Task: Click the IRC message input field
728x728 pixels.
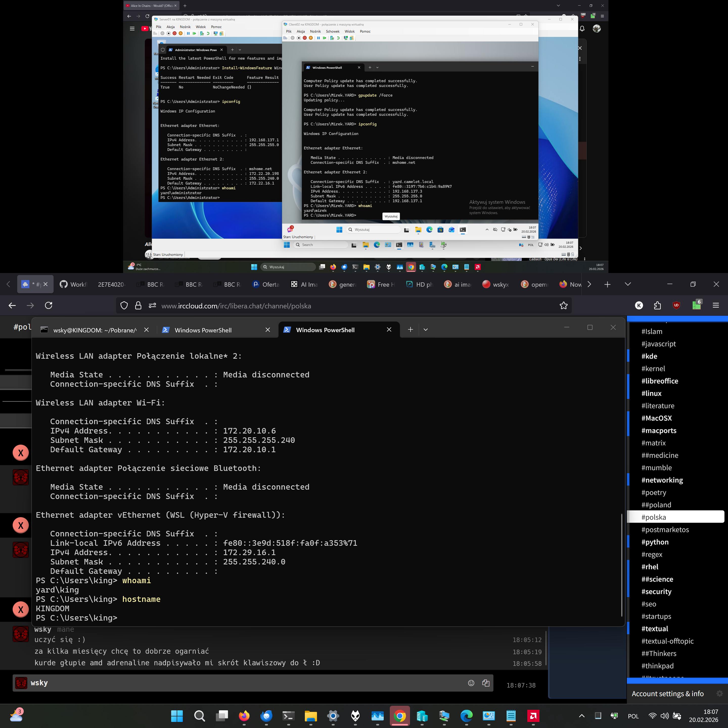Action: [249, 683]
